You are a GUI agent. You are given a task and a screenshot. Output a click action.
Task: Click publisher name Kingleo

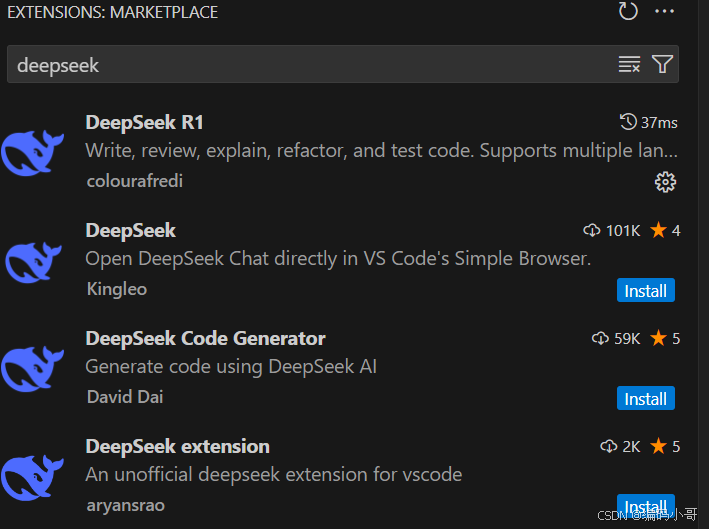(117, 289)
